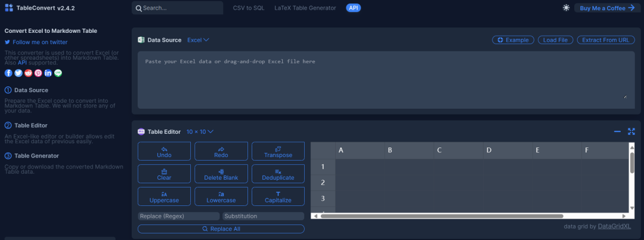Deduplicate table rows
The width and height of the screenshot is (644, 240).
click(278, 174)
